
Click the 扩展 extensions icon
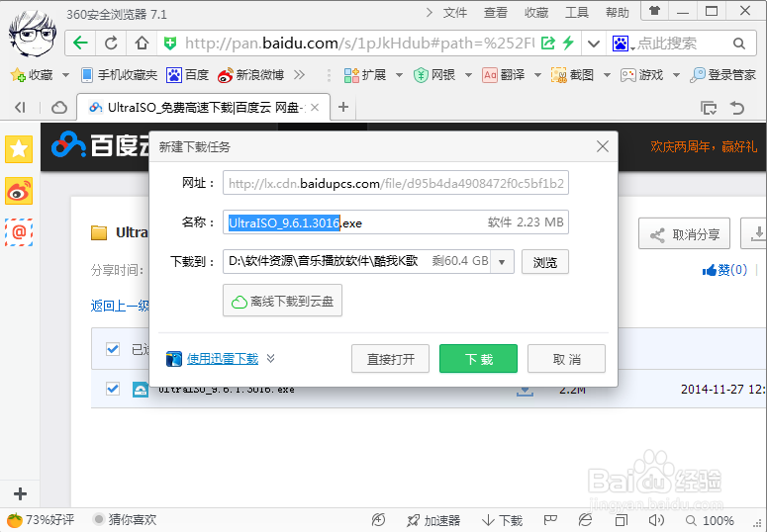click(351, 75)
